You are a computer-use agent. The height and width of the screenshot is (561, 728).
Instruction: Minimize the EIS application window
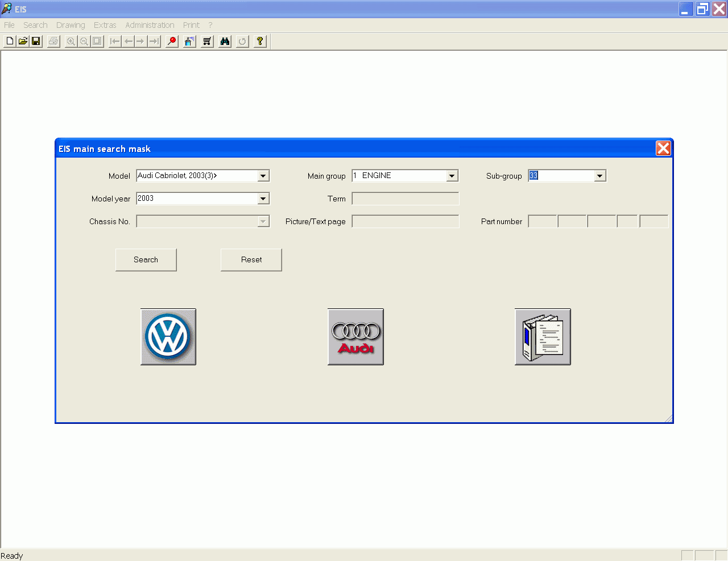point(686,9)
